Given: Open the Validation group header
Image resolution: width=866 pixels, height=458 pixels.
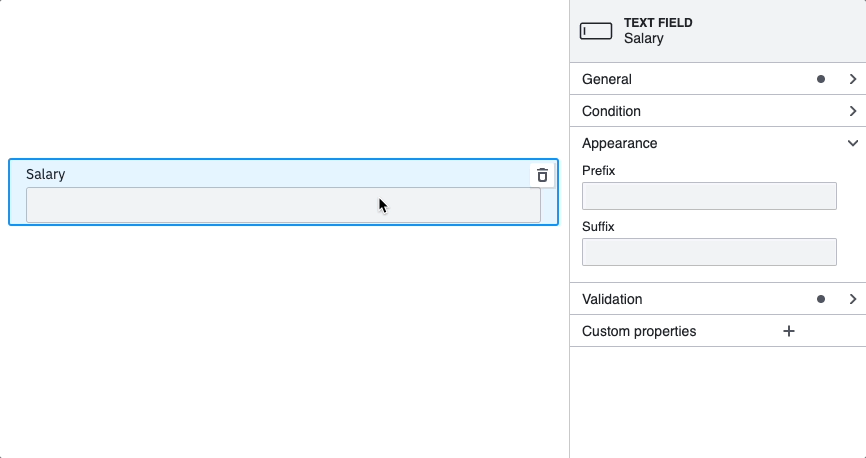Looking at the screenshot, I should tap(612, 299).
